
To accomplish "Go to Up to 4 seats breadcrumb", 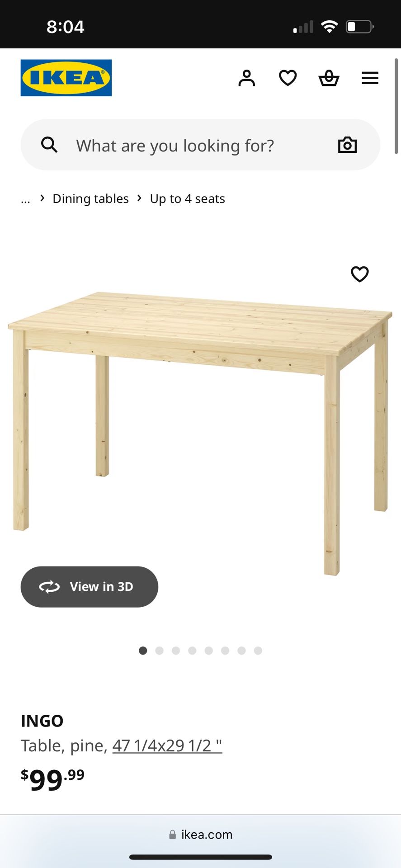I will 187,199.
